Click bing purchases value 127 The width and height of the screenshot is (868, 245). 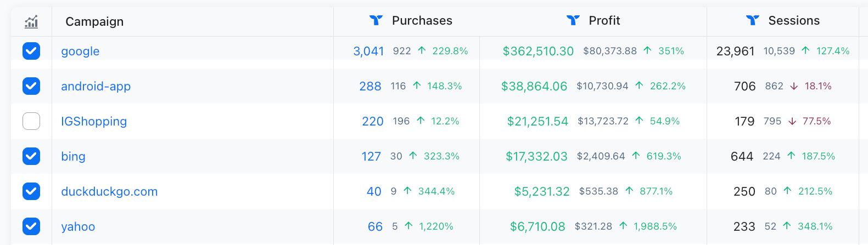point(371,156)
